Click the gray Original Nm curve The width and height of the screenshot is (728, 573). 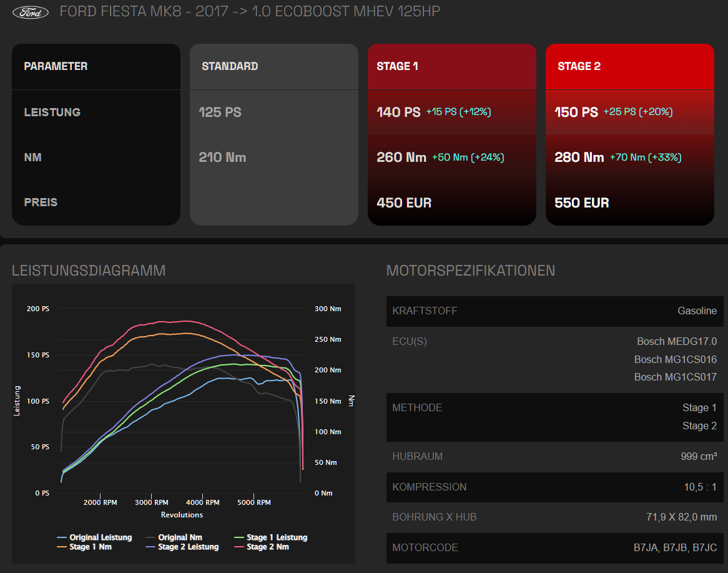(x=151, y=366)
